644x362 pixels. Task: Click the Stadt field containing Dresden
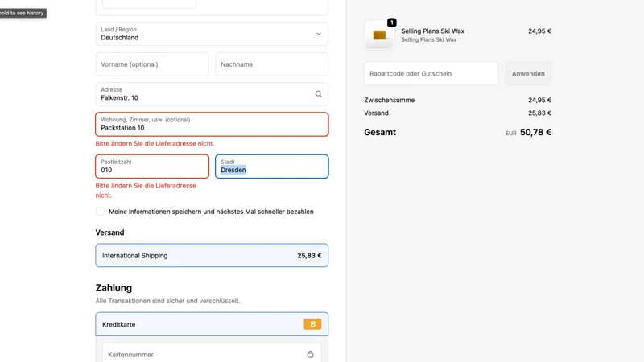pyautogui.click(x=272, y=167)
